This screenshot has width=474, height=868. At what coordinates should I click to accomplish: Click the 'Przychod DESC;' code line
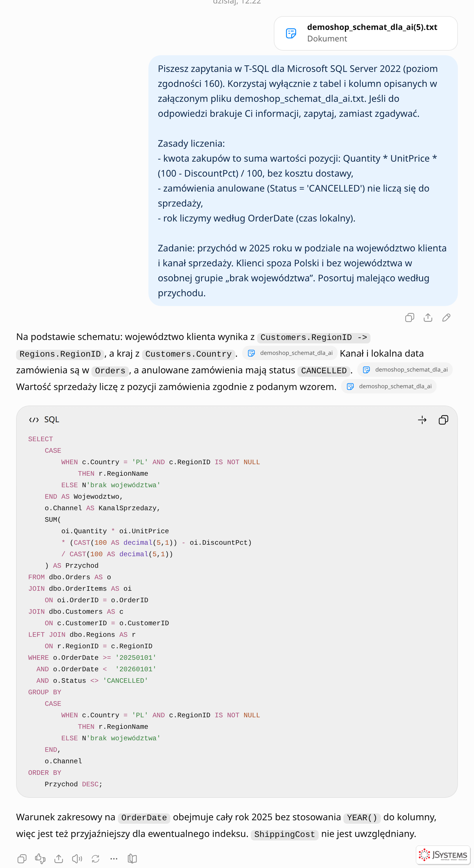73,784
